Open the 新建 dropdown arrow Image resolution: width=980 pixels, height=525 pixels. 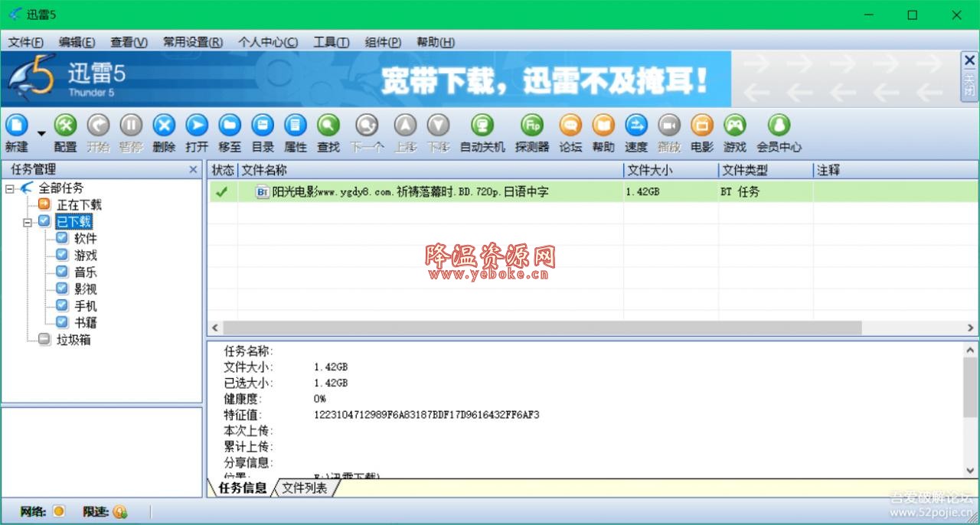(x=41, y=134)
